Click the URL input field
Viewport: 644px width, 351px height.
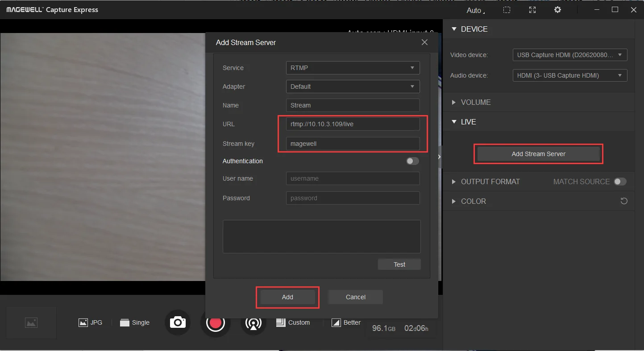[353, 124]
